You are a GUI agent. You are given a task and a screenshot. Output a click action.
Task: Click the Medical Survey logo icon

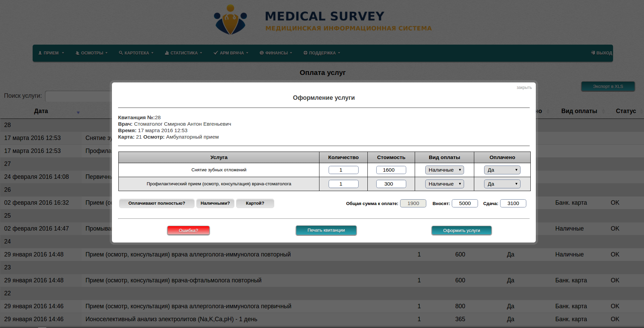(230, 20)
